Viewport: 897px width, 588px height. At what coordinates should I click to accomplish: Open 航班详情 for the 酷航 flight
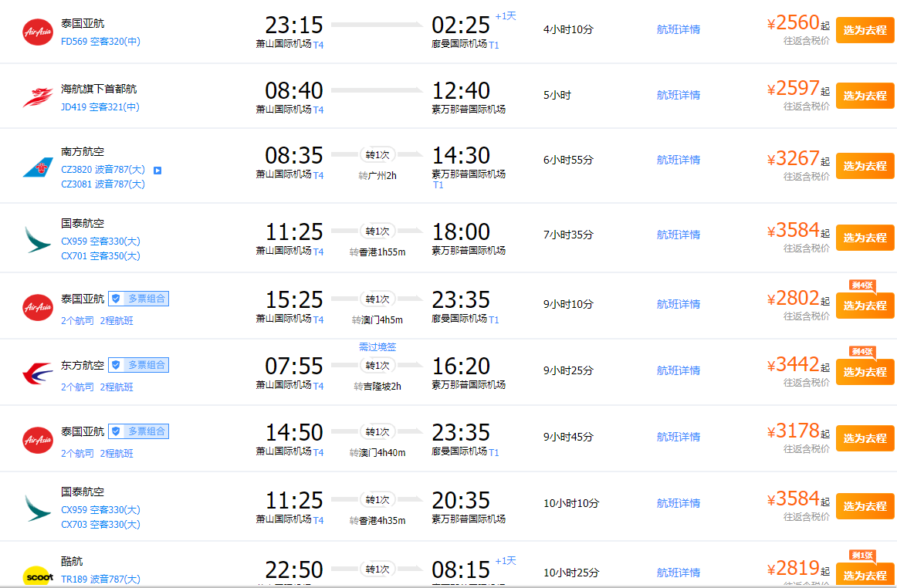(x=679, y=573)
